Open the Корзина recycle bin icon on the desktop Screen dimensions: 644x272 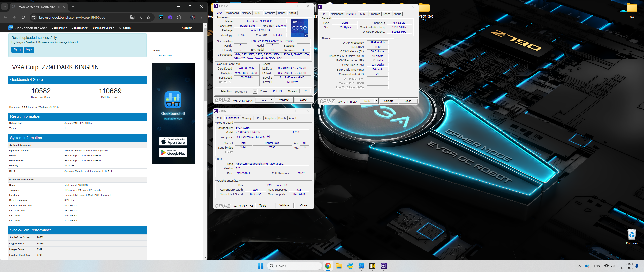(632, 236)
